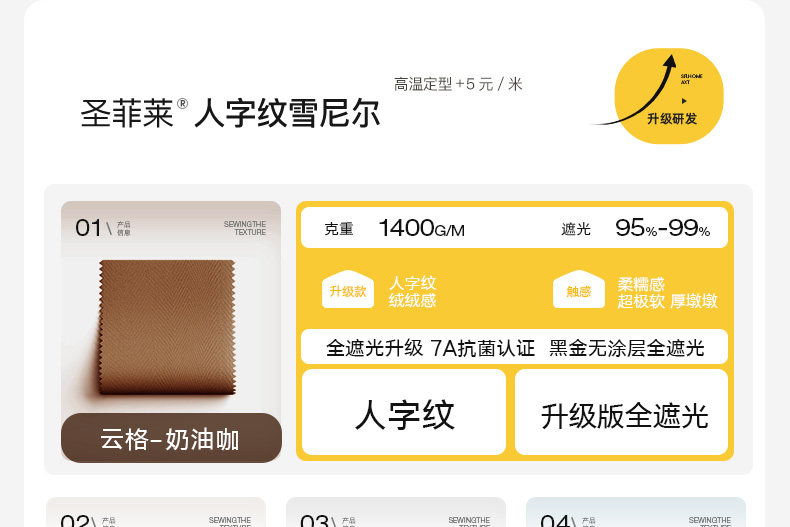
Task: Open product card numbered 02
Action: 156,512
